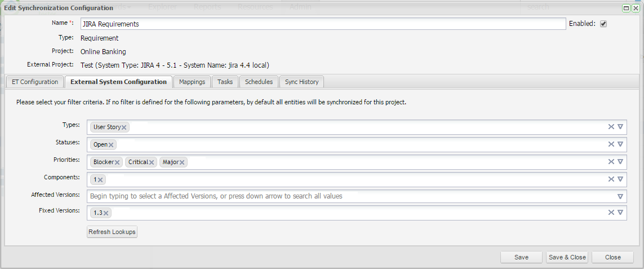
Task: Switch to the Mappings tab
Action: (192, 82)
